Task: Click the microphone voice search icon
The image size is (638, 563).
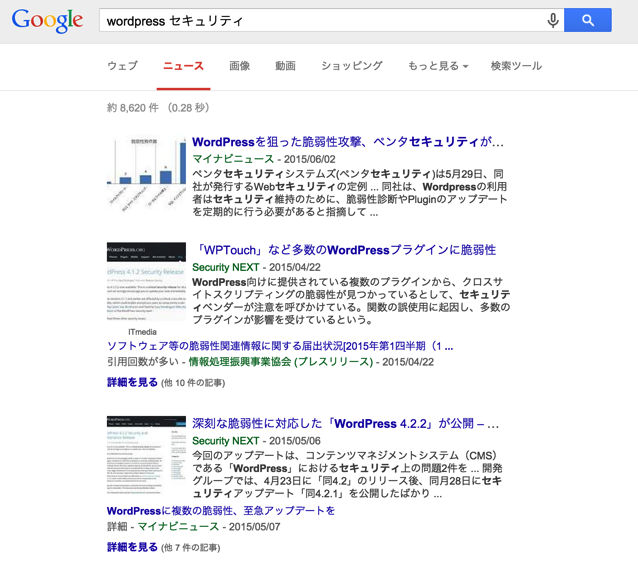Action: point(553,20)
